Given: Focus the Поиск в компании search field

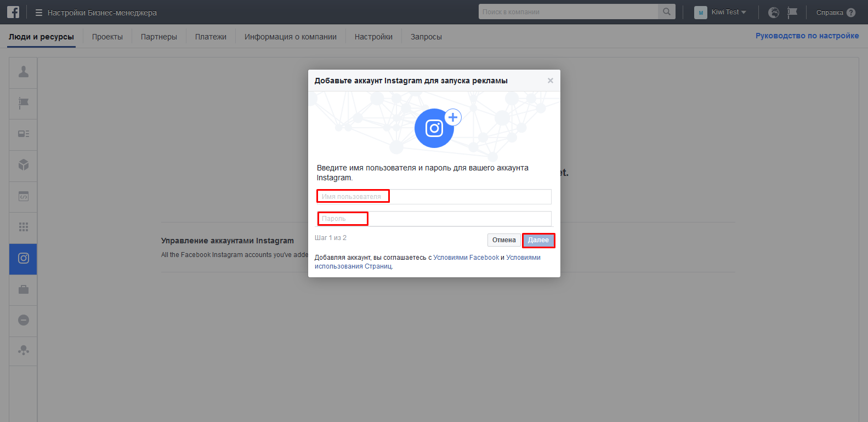Looking at the screenshot, I should [568, 12].
